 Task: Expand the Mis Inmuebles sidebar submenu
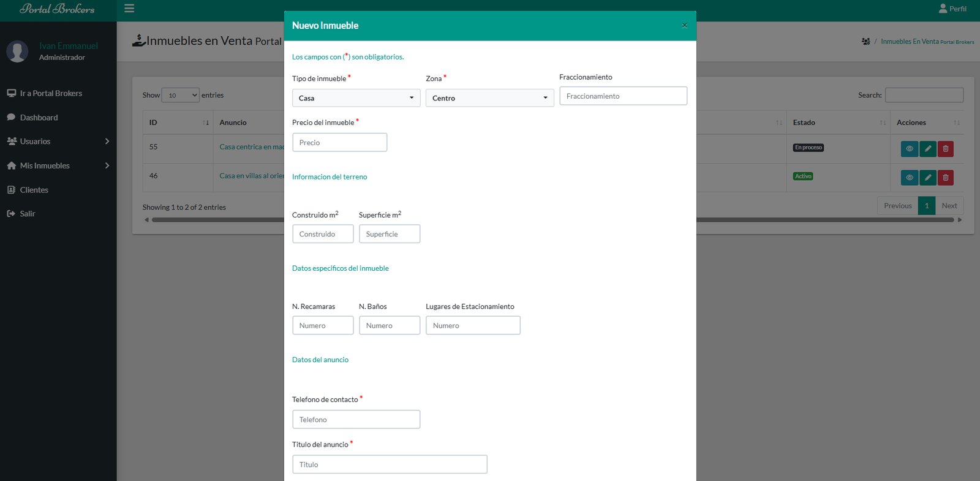pyautogui.click(x=58, y=165)
